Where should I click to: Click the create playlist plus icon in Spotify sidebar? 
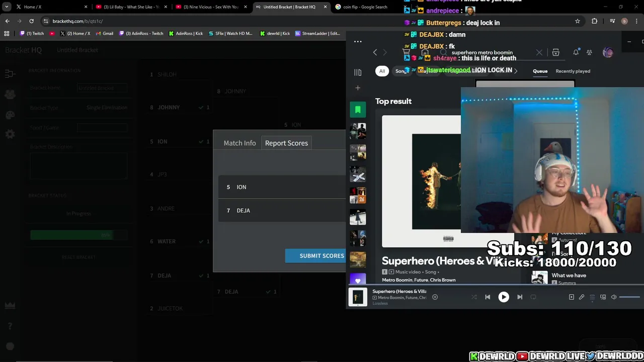[x=358, y=88]
